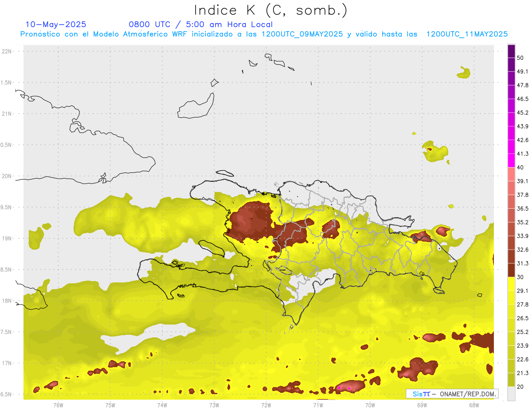Pick the dark brown swatch between 30 and 31.3
532x411 pixels.
click(511, 270)
